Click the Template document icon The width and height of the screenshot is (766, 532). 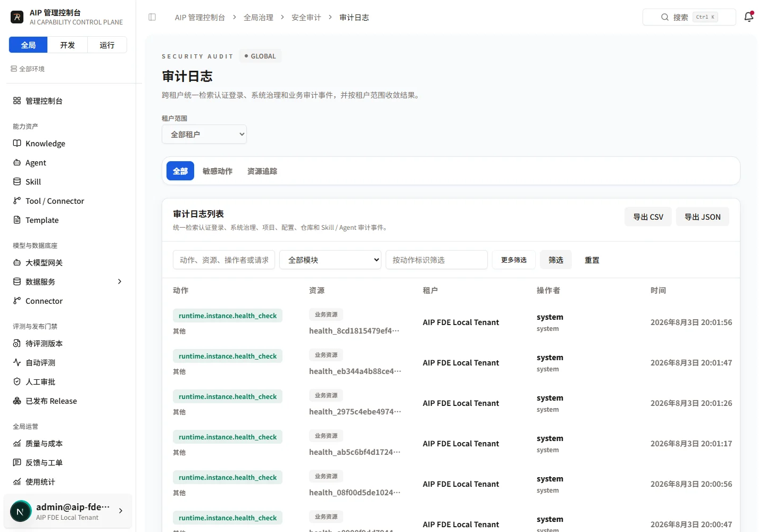pos(17,220)
